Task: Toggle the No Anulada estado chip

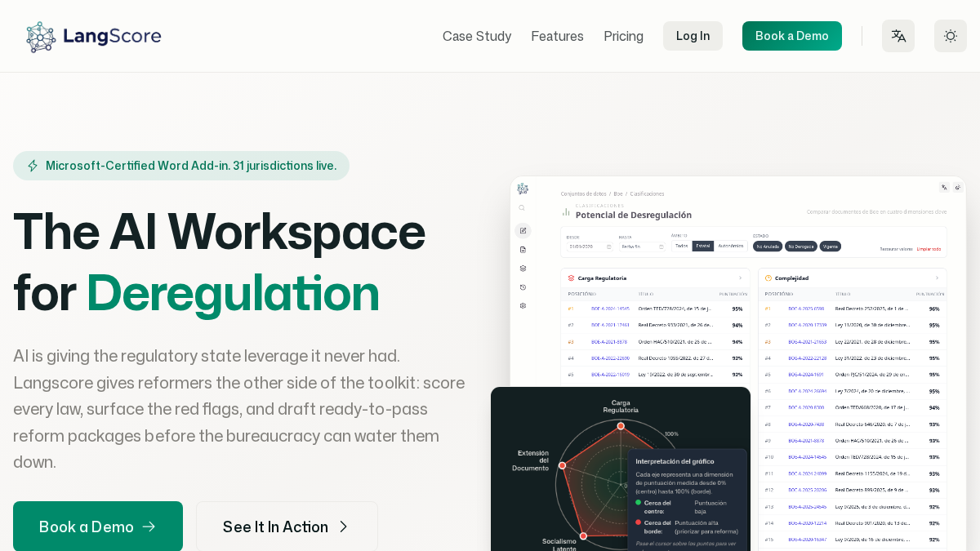Action: (x=768, y=247)
